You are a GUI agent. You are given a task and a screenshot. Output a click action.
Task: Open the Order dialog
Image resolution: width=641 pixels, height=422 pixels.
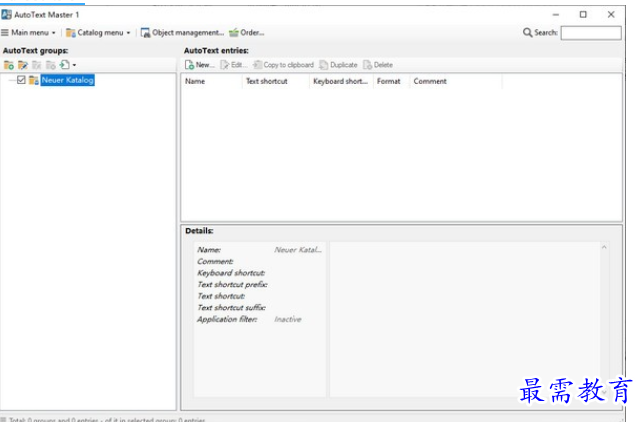247,33
